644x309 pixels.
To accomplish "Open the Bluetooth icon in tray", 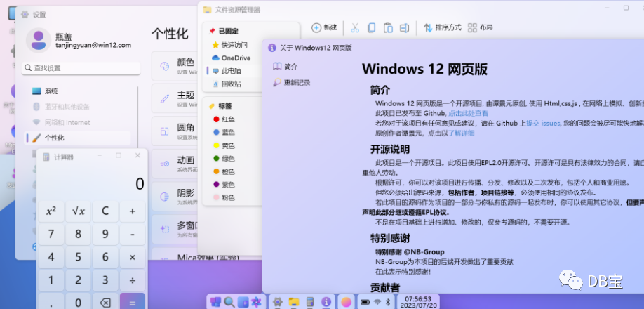I will pyautogui.click(x=387, y=303).
